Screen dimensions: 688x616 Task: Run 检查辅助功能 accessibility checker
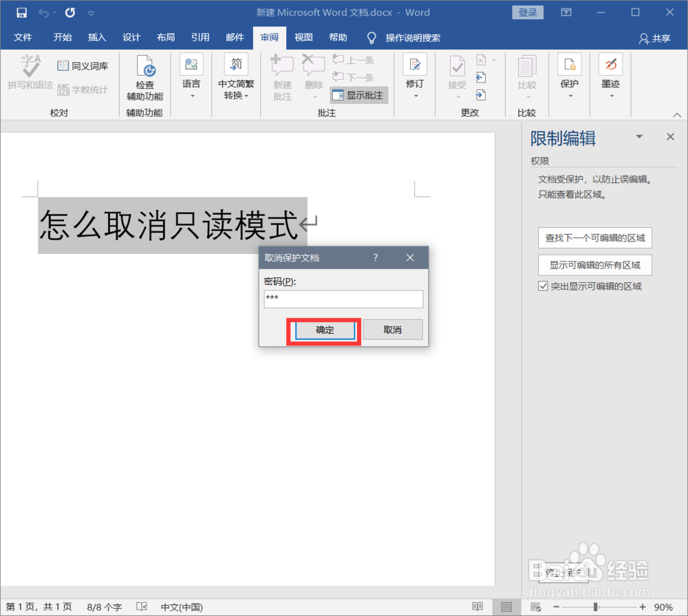(x=144, y=77)
